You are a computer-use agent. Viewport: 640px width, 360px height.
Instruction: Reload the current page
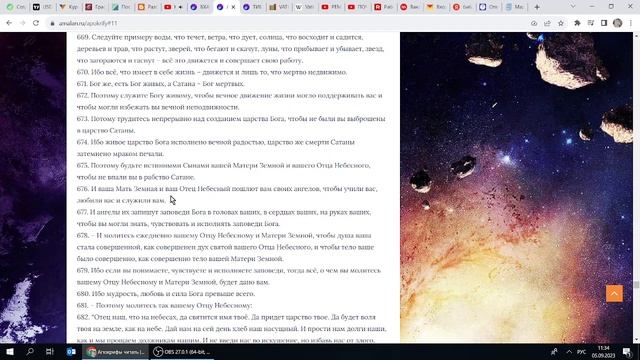(36, 23)
